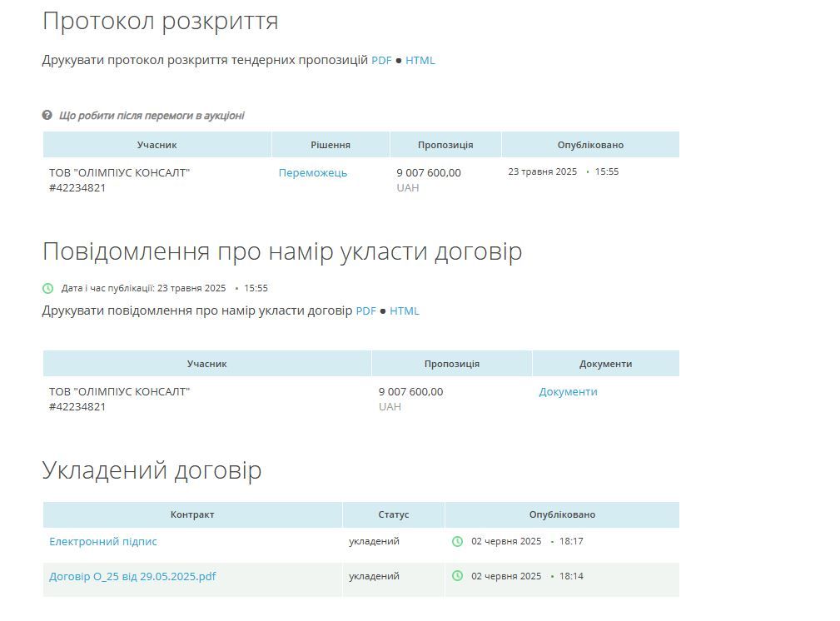This screenshot has width=840, height=621.
Task: Open Документи for ТОВ ОЛІМПІУС КОНСАЛТ
Action: coord(566,391)
